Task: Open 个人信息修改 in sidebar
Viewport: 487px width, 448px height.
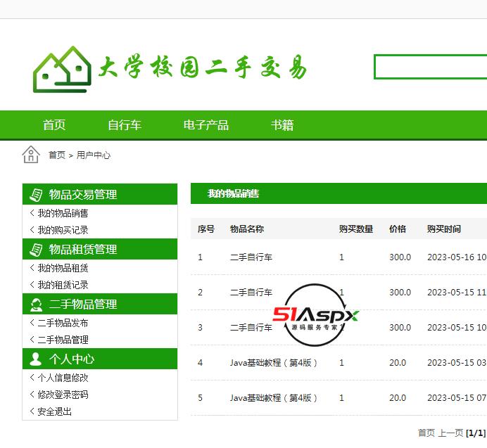Action: [63, 378]
